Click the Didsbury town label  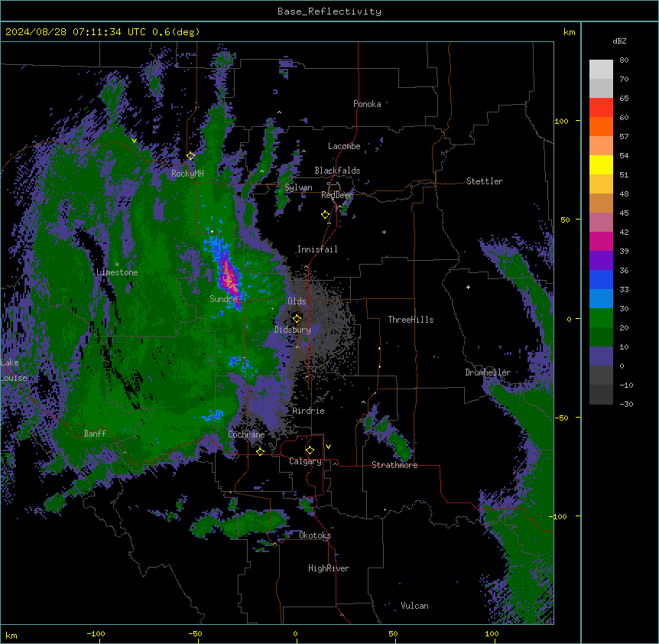point(293,330)
